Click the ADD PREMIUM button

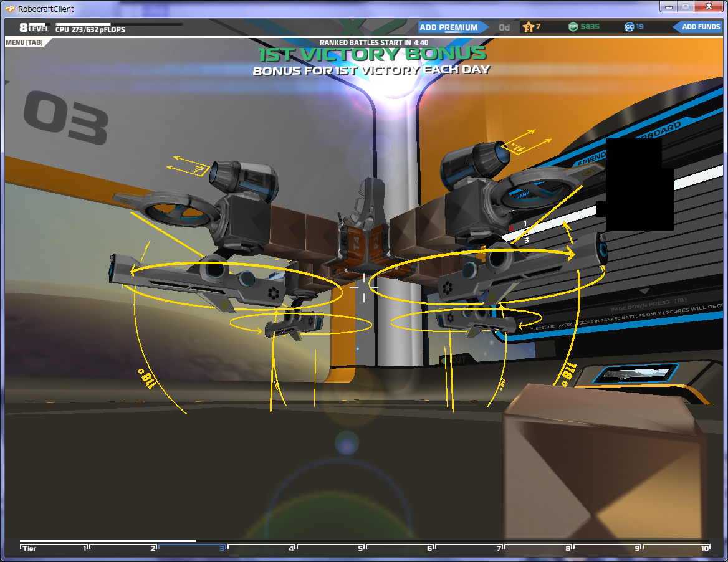pyautogui.click(x=453, y=27)
